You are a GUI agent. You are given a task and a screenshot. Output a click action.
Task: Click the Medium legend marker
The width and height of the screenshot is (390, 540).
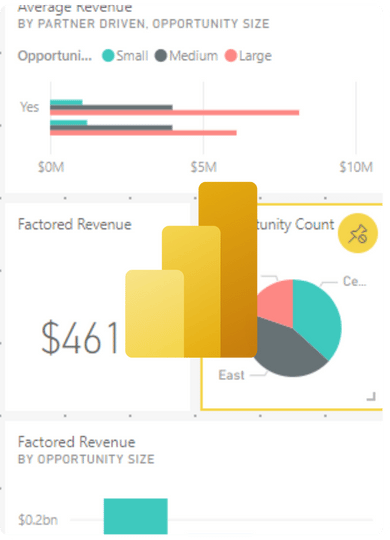(161, 55)
